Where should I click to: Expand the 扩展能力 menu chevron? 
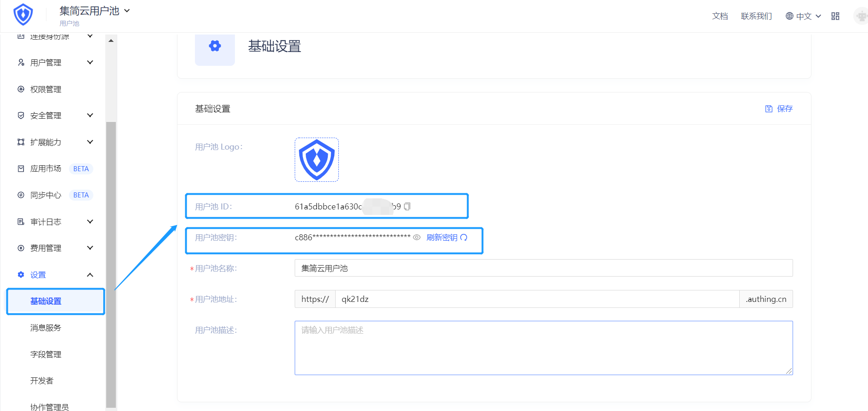click(90, 142)
